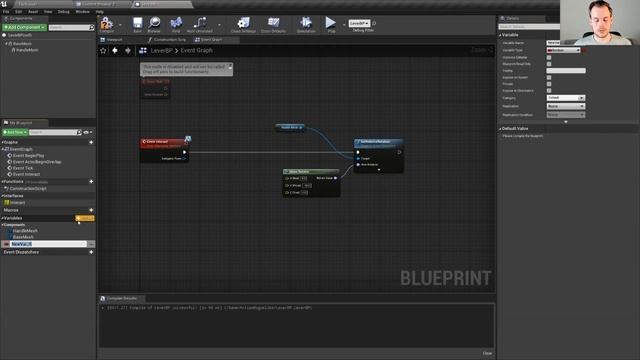Collapse the Graphs section
The height and width of the screenshot is (360, 640).
(x=2, y=142)
